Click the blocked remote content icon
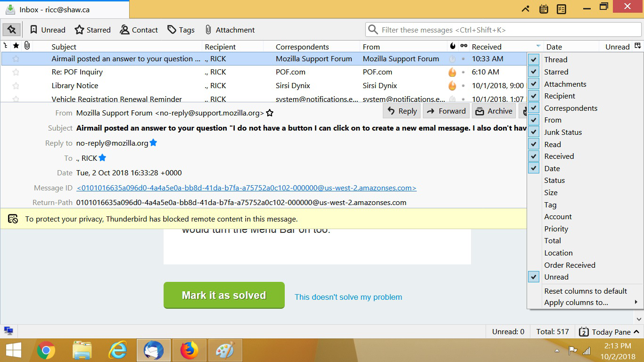The width and height of the screenshot is (644, 362). pyautogui.click(x=13, y=219)
